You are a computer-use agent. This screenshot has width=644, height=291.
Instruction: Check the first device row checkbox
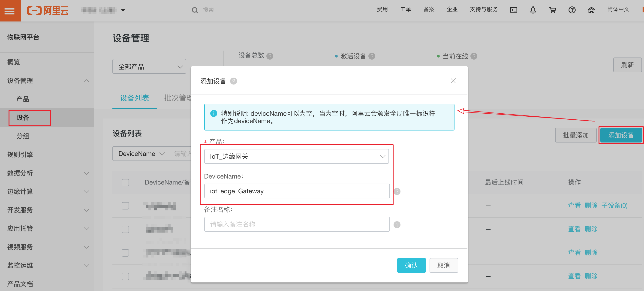coord(125,206)
